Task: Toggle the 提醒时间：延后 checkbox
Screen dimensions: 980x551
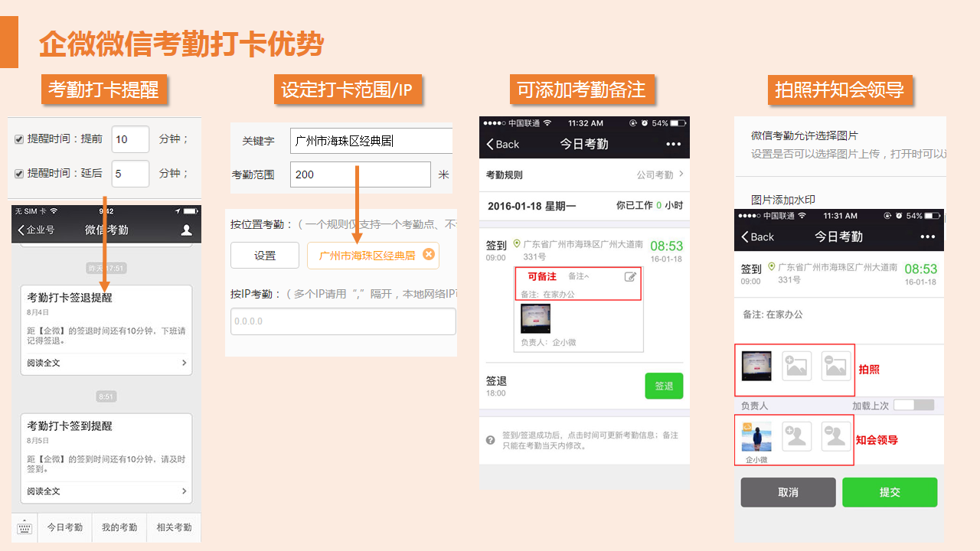Action: pyautogui.click(x=19, y=174)
